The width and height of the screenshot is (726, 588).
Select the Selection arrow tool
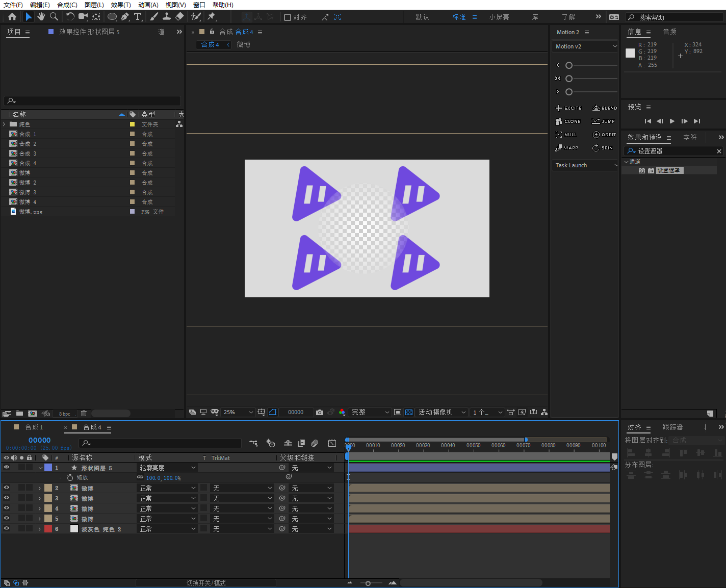point(29,17)
